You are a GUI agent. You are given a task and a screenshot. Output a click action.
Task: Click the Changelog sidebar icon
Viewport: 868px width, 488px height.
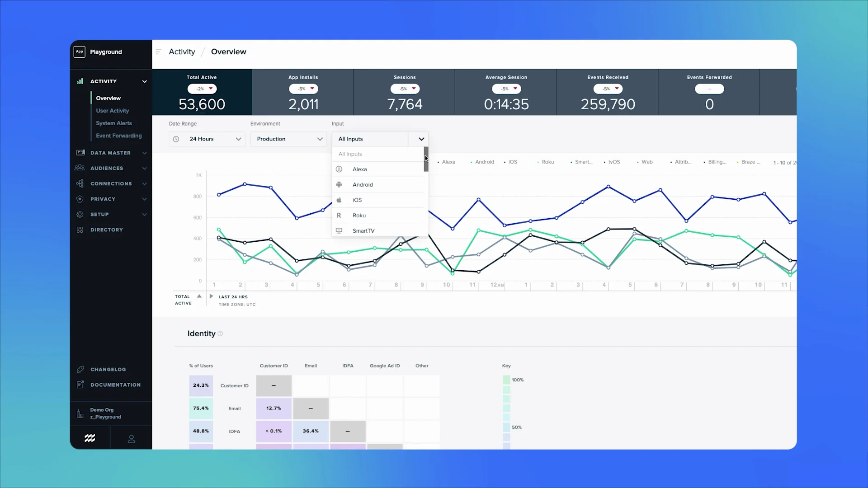[80, 368]
